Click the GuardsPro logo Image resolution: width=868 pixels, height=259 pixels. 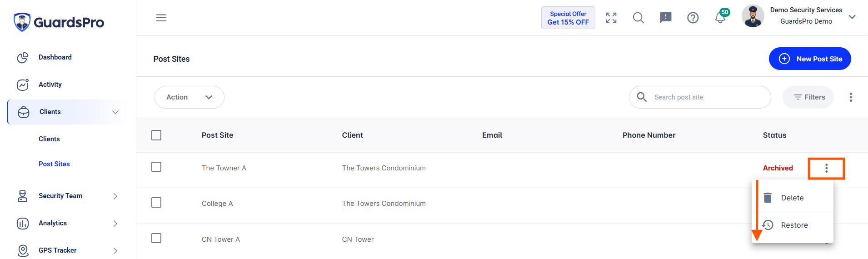59,22
